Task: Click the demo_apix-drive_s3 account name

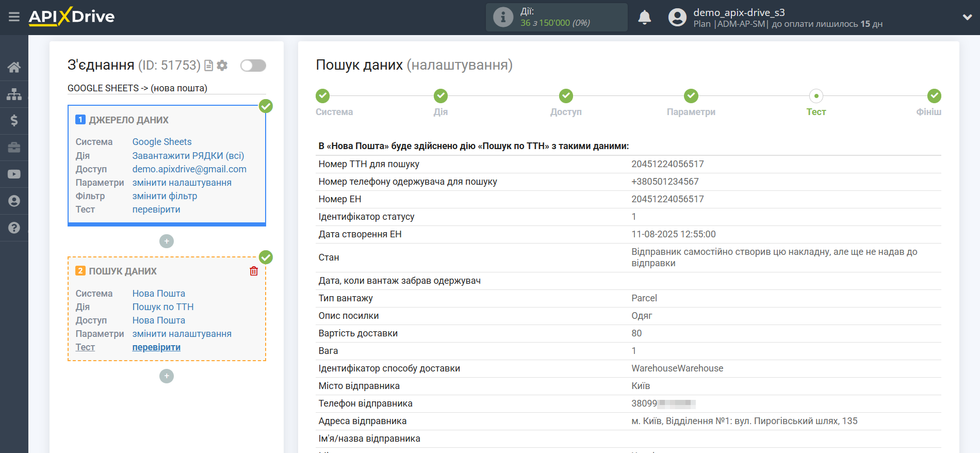Action: (739, 12)
